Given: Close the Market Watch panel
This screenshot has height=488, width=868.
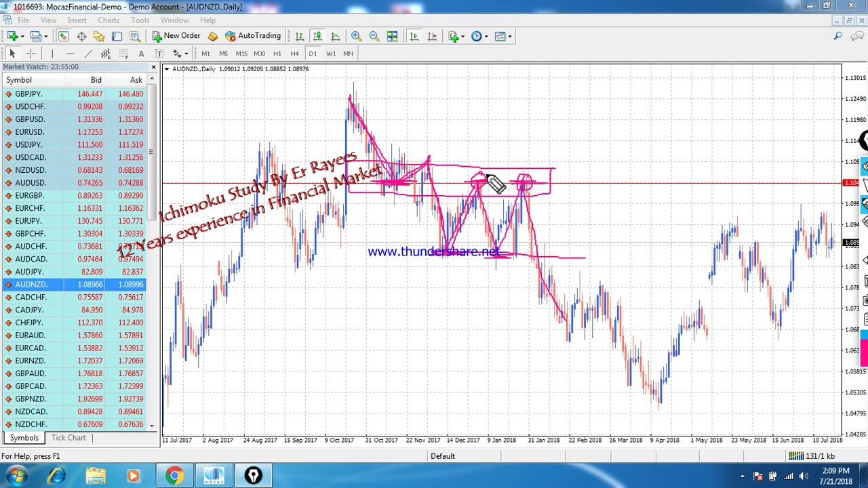Looking at the screenshot, I should 154,67.
